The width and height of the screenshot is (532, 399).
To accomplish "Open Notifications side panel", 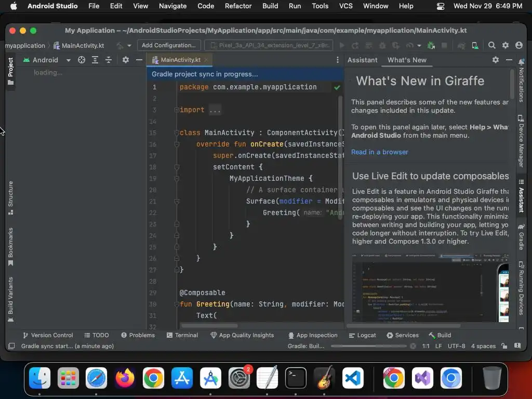I will pyautogui.click(x=521, y=81).
